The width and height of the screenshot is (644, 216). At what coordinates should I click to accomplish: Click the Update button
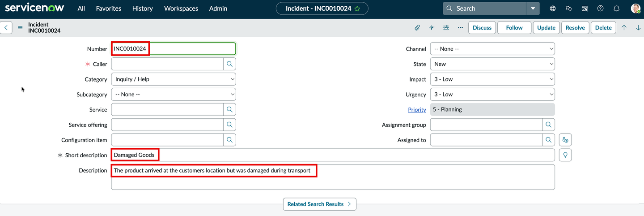pyautogui.click(x=546, y=28)
